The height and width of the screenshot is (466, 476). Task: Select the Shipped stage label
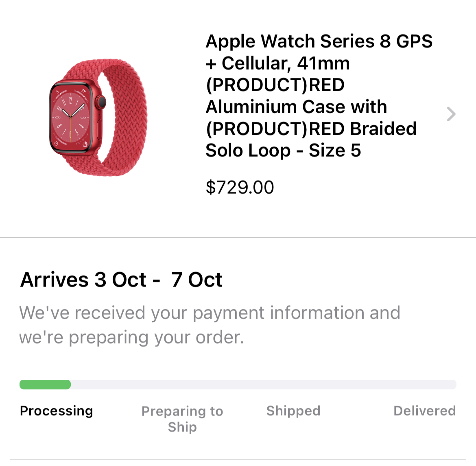[293, 411]
